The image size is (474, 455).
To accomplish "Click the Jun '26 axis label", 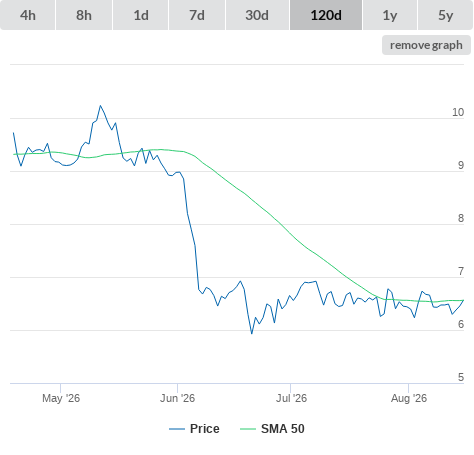I will click(177, 398).
